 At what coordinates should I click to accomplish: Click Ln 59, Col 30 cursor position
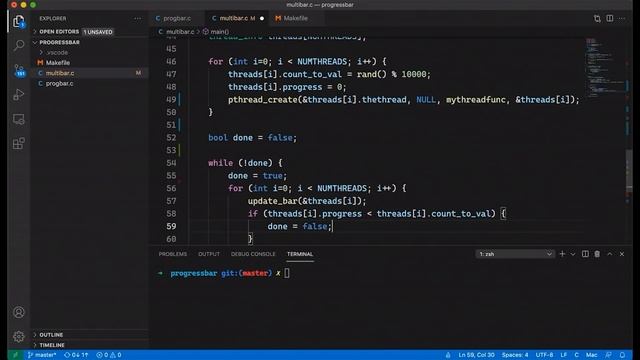tap(476, 355)
